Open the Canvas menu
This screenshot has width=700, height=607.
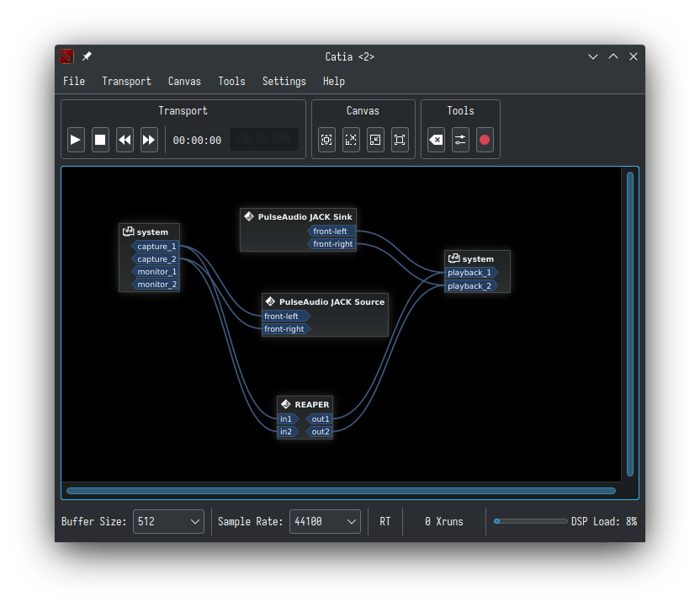(184, 81)
